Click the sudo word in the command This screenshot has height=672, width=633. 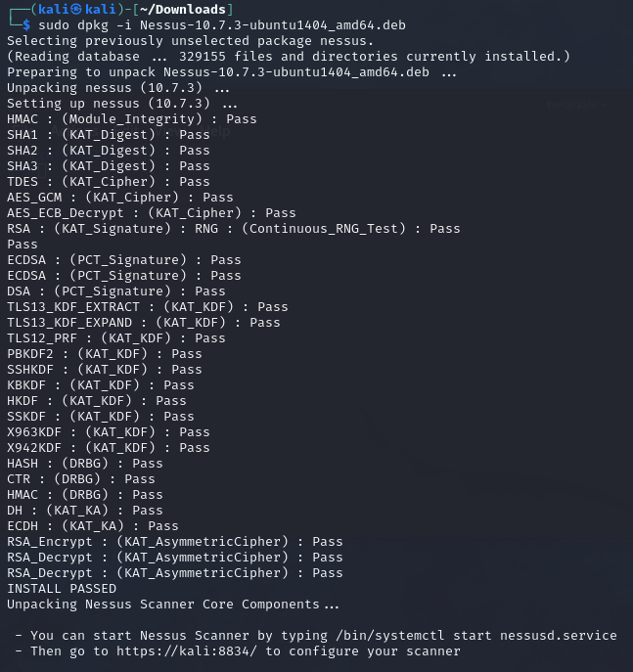point(53,24)
